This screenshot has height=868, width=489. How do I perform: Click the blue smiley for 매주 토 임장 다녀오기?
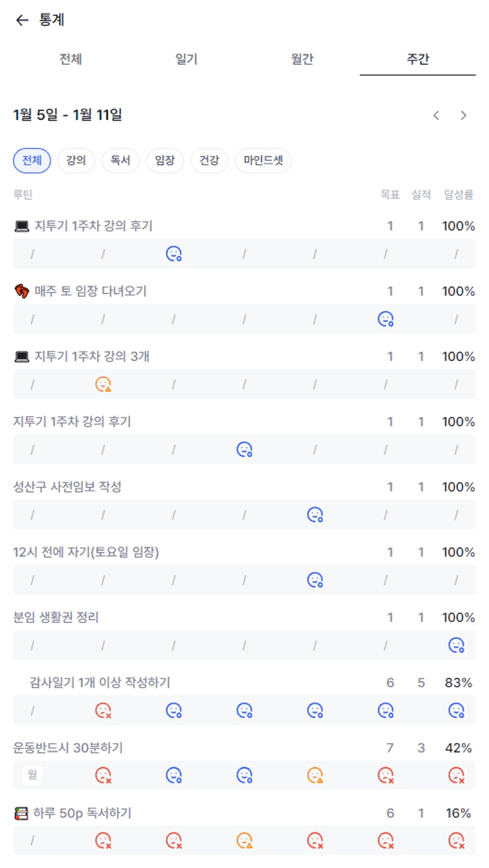(386, 320)
